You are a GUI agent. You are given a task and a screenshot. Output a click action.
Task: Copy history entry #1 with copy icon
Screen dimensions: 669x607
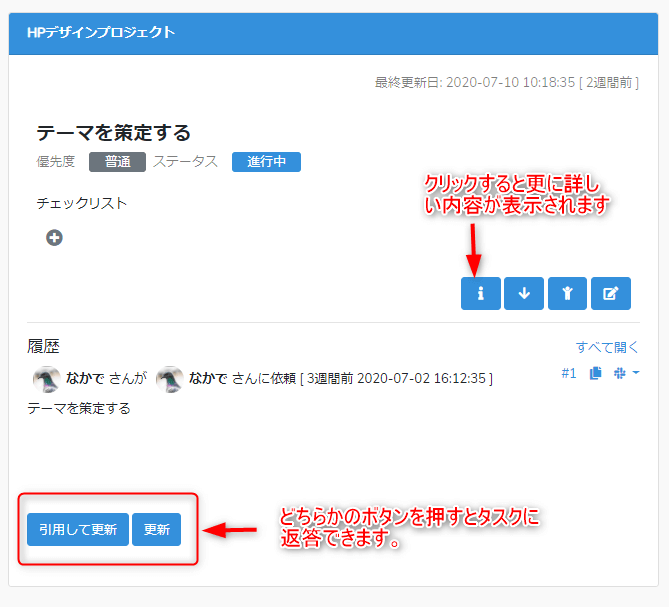(x=595, y=373)
